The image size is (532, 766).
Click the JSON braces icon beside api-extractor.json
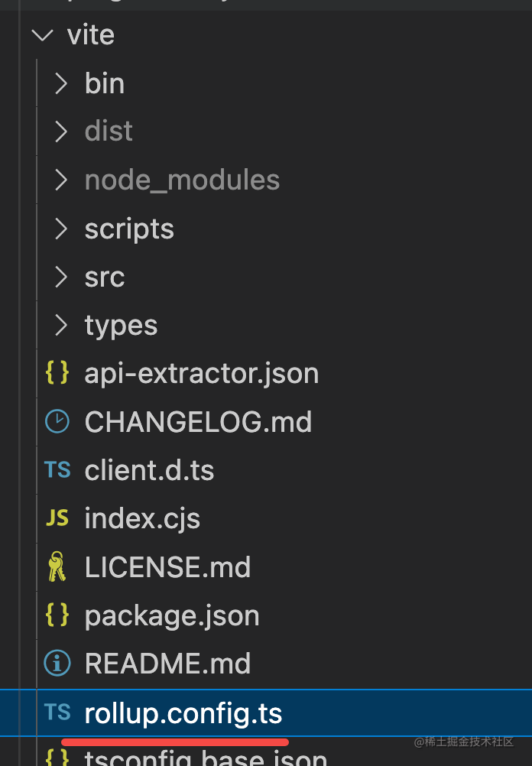point(57,373)
